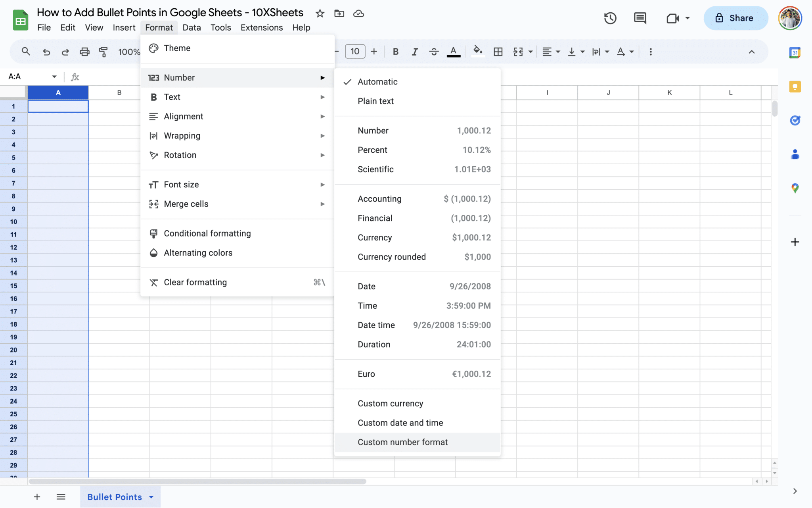Redo the last action
812x508 pixels.
pyautogui.click(x=65, y=52)
